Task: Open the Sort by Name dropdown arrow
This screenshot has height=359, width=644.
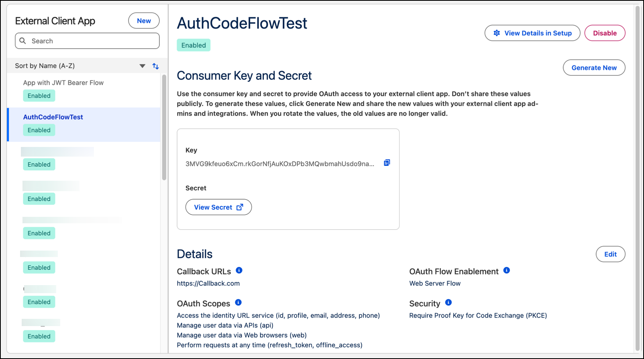Action: 142,66
